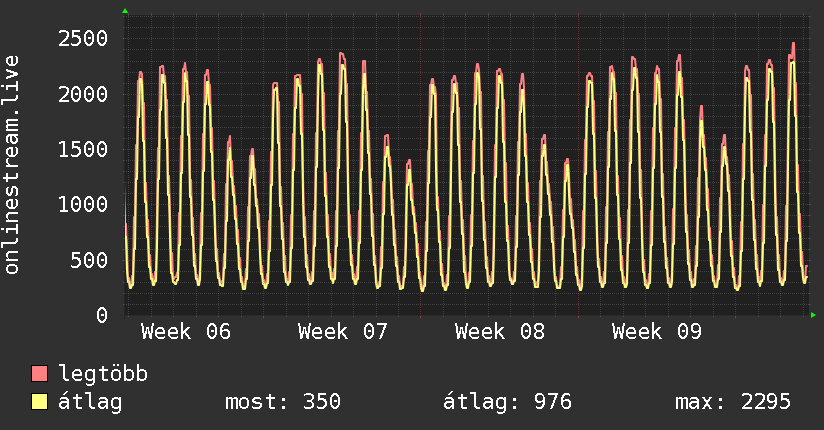Select the átlag legend label next to yellow swatch
The image size is (824, 430).
(90, 403)
